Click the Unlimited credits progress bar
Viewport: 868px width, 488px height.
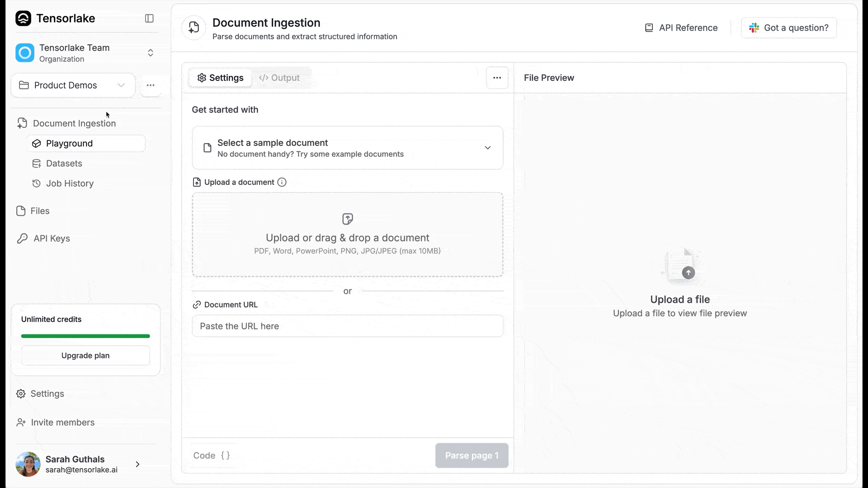click(85, 336)
